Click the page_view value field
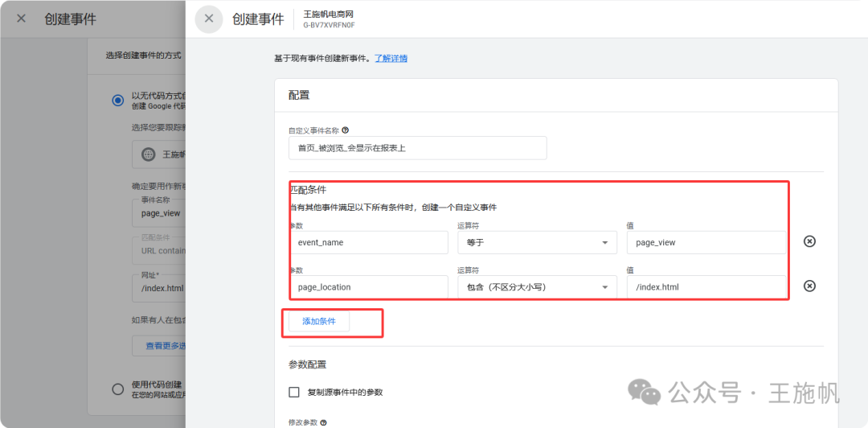 coord(706,242)
